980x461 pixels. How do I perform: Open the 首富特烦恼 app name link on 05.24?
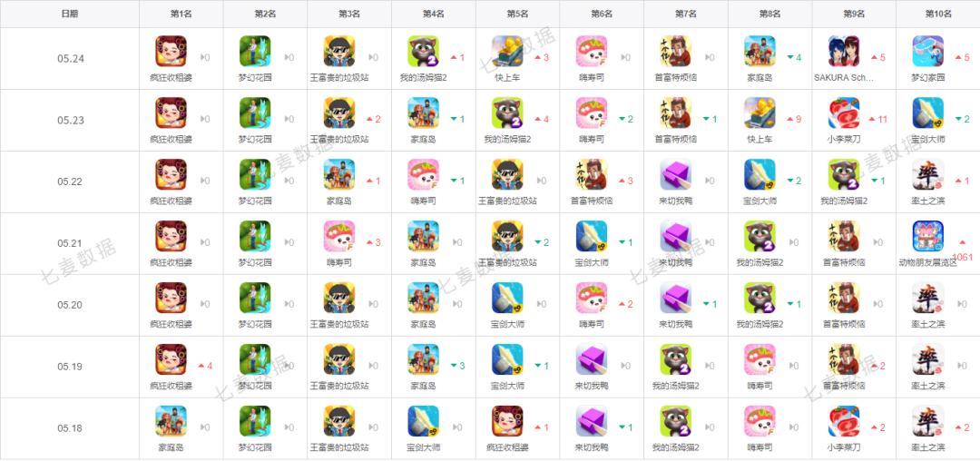[x=676, y=77]
